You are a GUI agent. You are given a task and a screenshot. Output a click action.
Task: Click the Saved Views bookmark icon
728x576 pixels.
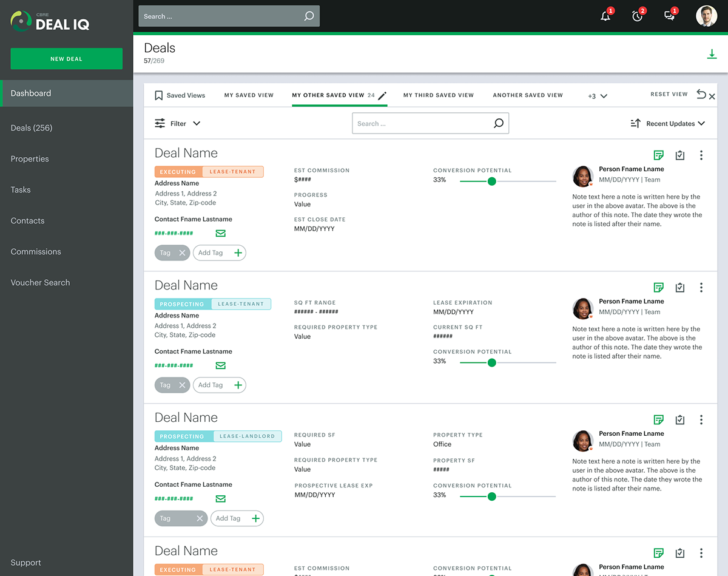pos(159,95)
